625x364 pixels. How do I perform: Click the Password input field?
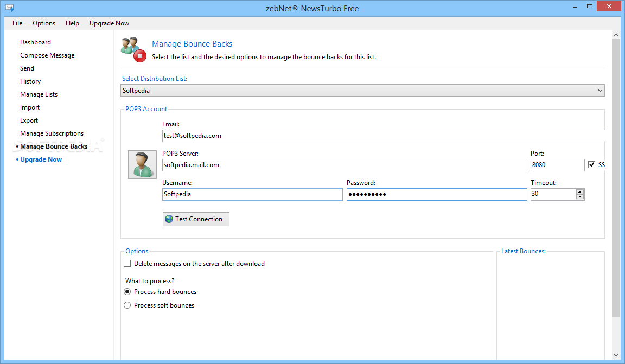[x=436, y=194]
